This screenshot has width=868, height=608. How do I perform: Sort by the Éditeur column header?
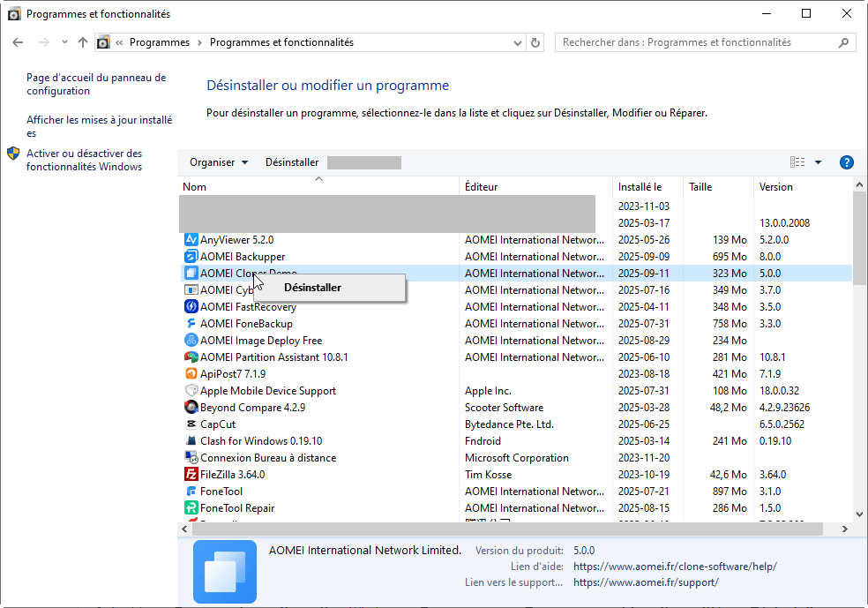(535, 186)
